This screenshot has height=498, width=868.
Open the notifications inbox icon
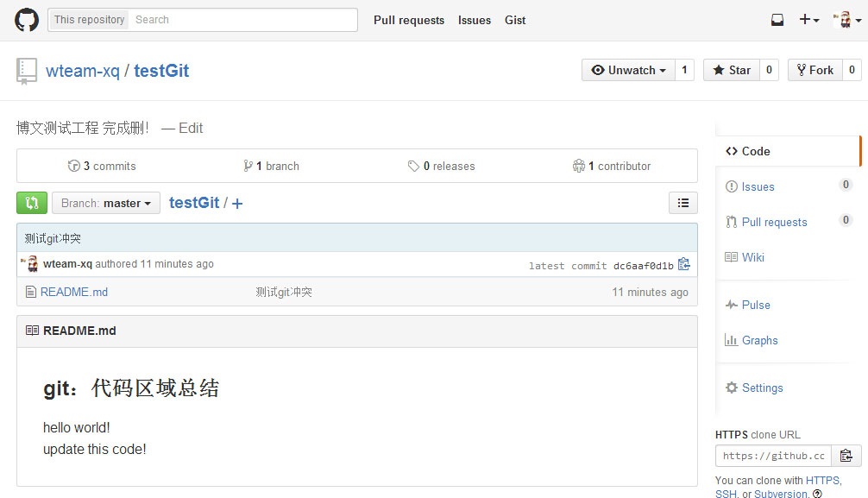click(x=777, y=20)
